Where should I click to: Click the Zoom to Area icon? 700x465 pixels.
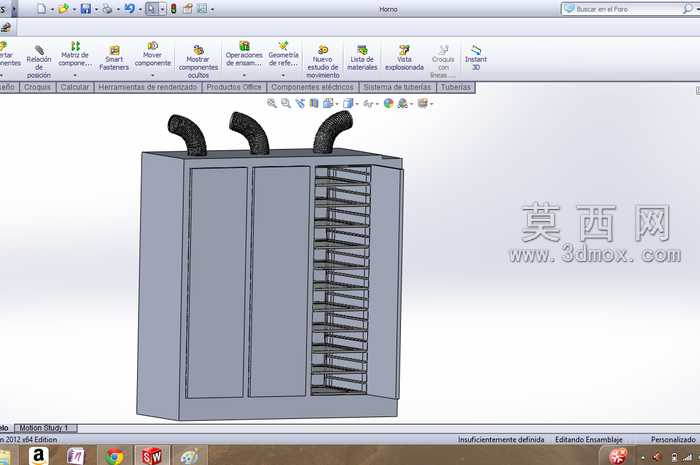click(286, 103)
